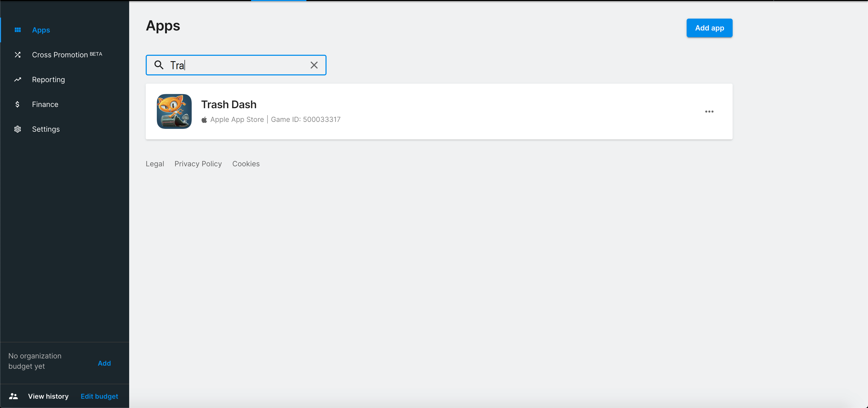Viewport: 868px width, 408px height.
Task: Click the Finance dollar sign icon
Action: [18, 104]
